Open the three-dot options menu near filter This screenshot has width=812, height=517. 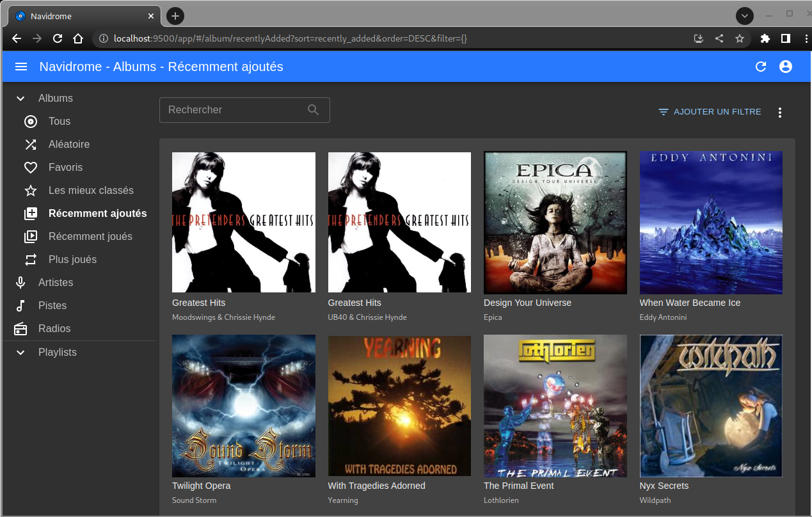click(x=779, y=113)
